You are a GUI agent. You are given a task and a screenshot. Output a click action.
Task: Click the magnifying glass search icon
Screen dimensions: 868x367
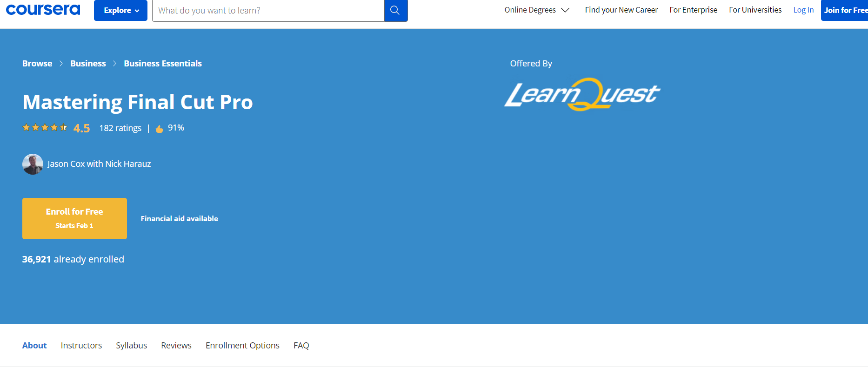point(395,10)
